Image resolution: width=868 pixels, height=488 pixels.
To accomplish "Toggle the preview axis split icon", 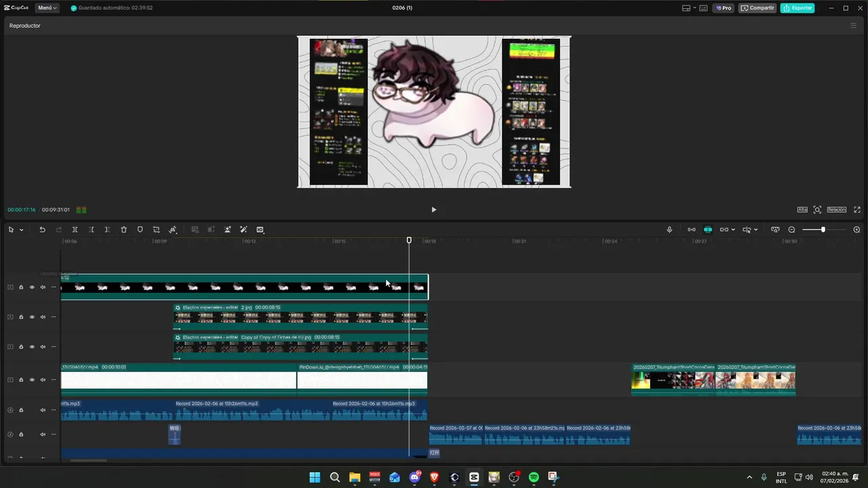I will click(x=747, y=230).
